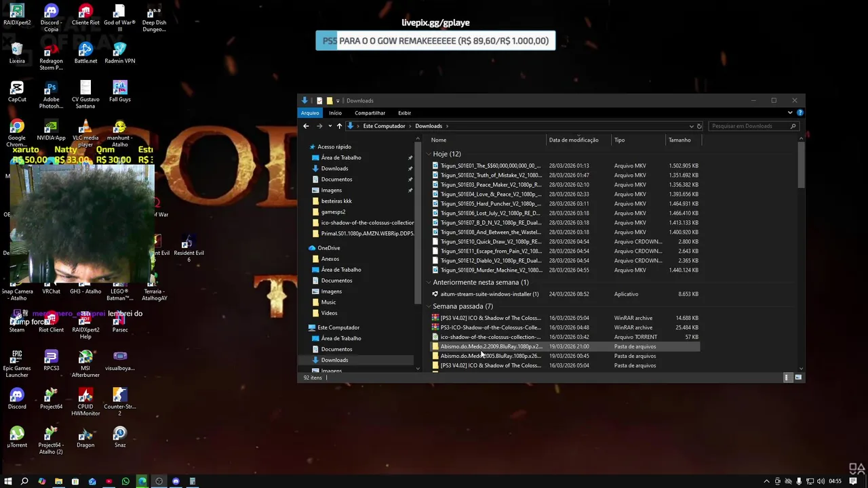Switch to large icons view layout
The width and height of the screenshot is (868, 488).
pos(798,378)
